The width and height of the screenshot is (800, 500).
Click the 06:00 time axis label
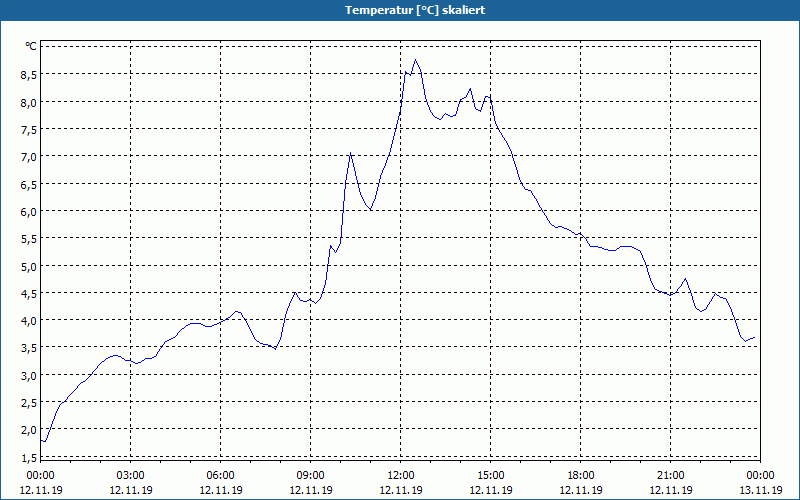tap(221, 476)
